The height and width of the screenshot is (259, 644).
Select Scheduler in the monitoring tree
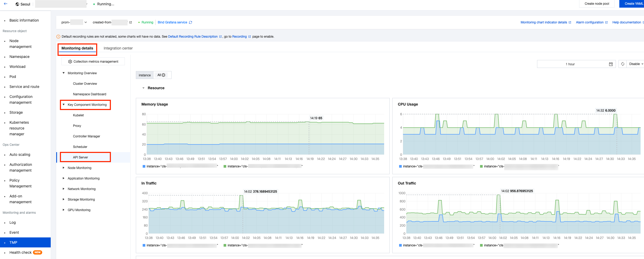coord(80,147)
